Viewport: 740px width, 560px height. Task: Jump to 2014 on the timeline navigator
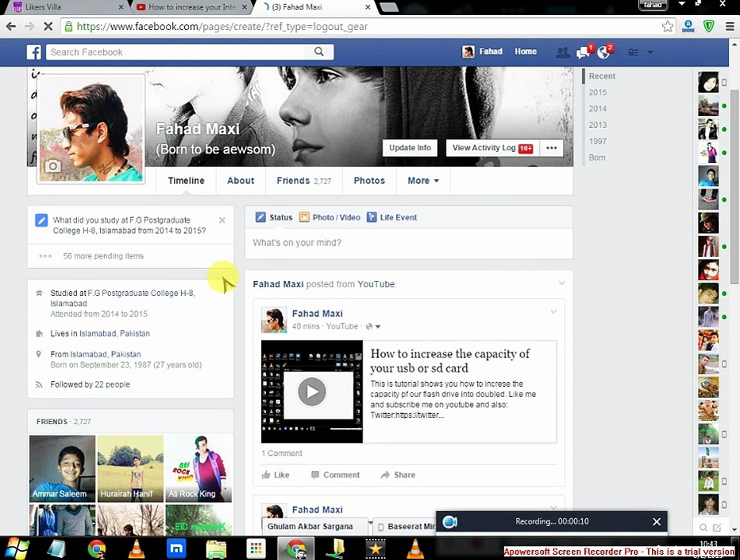597,109
